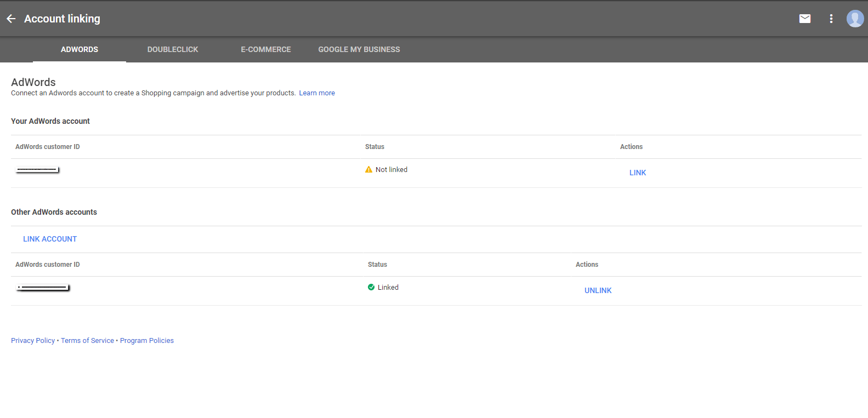
Task: Click the Other AdWords accounts heading
Action: [54, 212]
